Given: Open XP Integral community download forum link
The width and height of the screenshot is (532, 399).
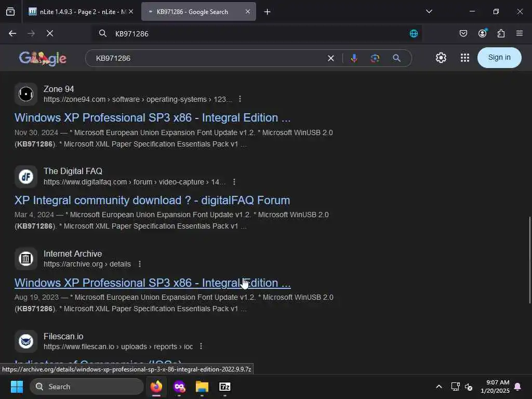Looking at the screenshot, I should (152, 200).
